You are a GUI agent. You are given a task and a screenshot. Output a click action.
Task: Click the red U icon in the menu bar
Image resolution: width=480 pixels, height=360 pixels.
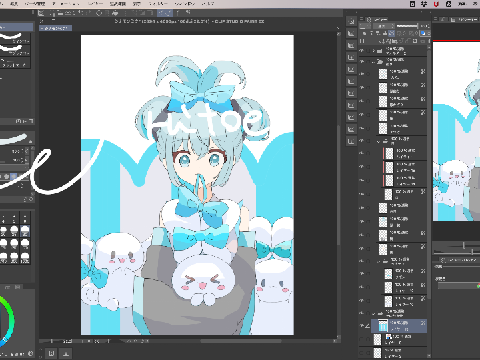[x=436, y=4]
